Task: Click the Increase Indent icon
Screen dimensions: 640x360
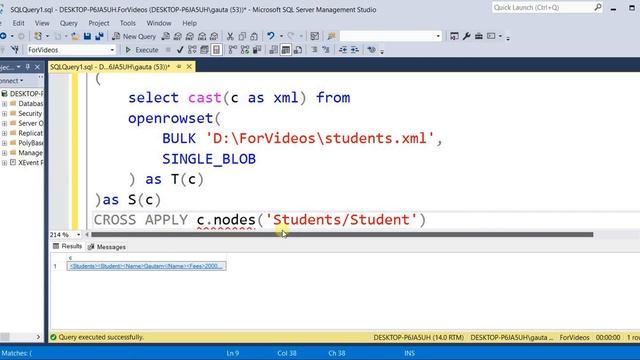Action: click(355, 50)
